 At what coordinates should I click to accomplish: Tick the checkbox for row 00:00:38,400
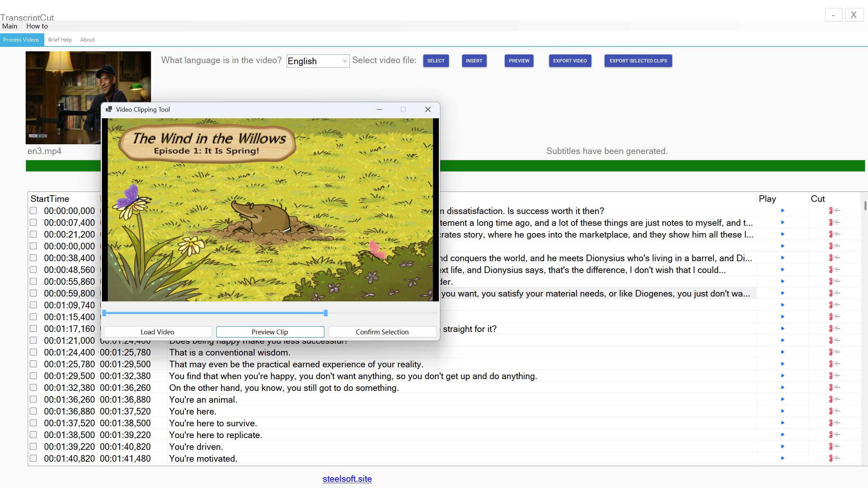point(33,258)
